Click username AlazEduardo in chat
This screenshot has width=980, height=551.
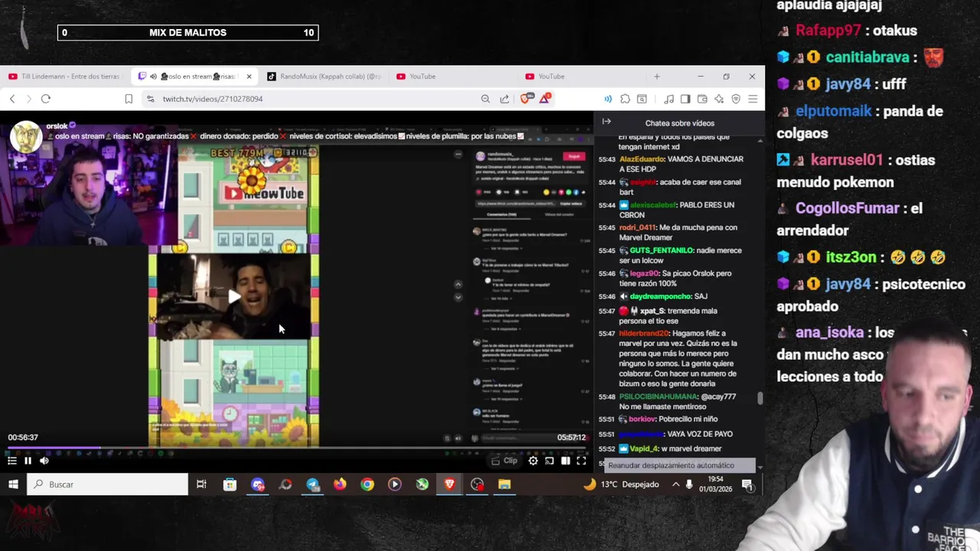point(641,159)
